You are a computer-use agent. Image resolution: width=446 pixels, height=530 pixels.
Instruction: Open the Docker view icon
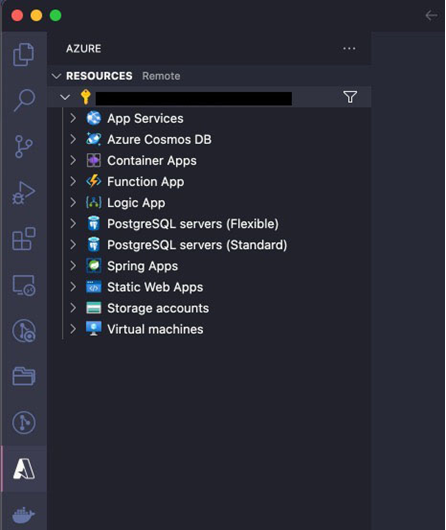24,514
